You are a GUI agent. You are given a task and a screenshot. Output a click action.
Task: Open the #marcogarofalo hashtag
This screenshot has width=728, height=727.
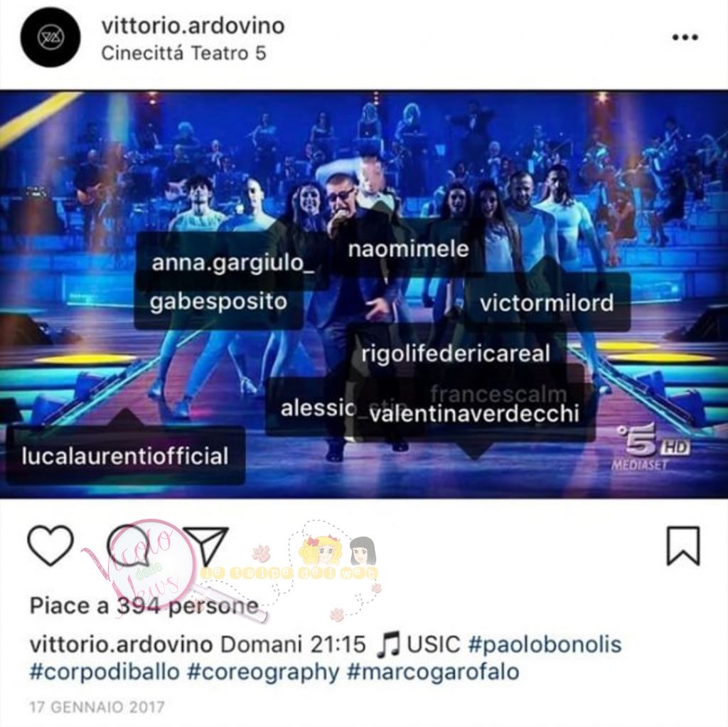(433, 672)
